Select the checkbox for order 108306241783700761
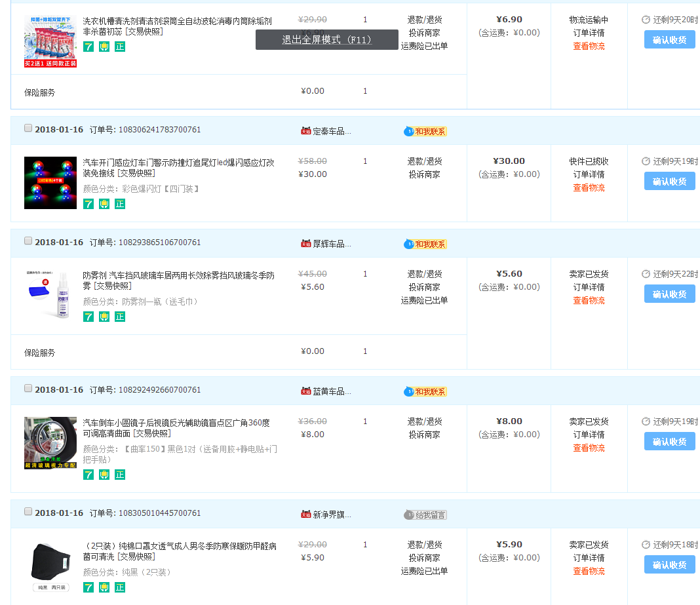The image size is (700, 605). (28, 127)
